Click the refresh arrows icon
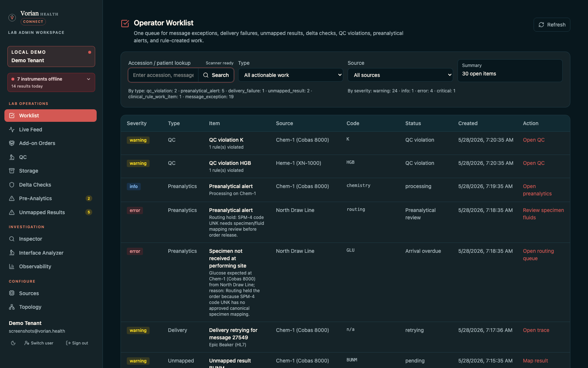Image resolution: width=588 pixels, height=368 pixels. pos(541,25)
